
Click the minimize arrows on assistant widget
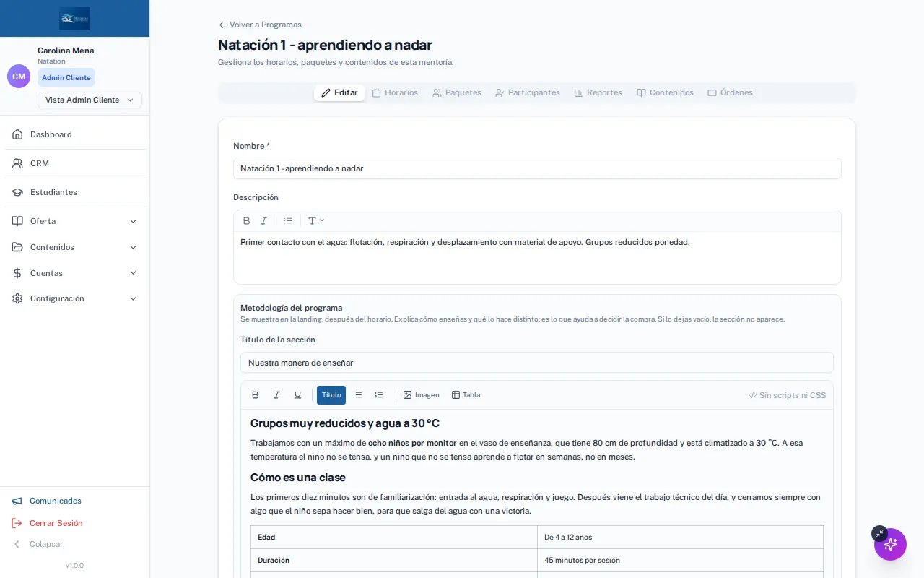(879, 533)
